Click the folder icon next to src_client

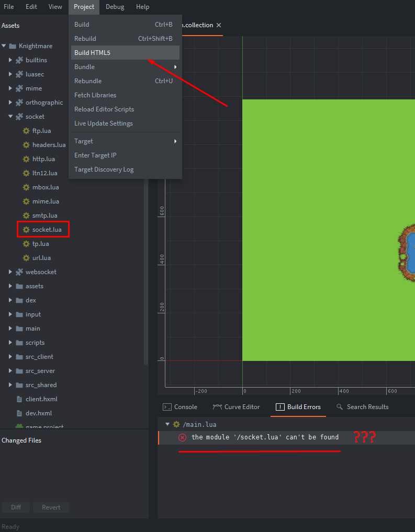click(x=19, y=357)
